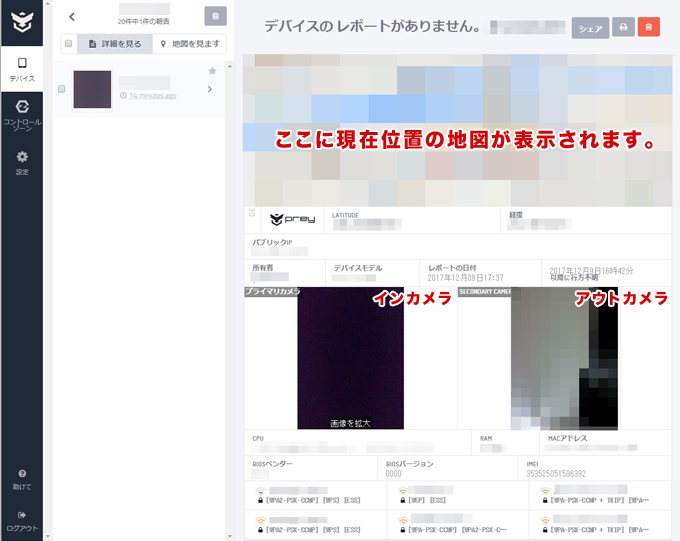Viewport: 680px width, 541px height.
Task: Open 設定 (Settings) from the sidebar
Action: [x=21, y=163]
